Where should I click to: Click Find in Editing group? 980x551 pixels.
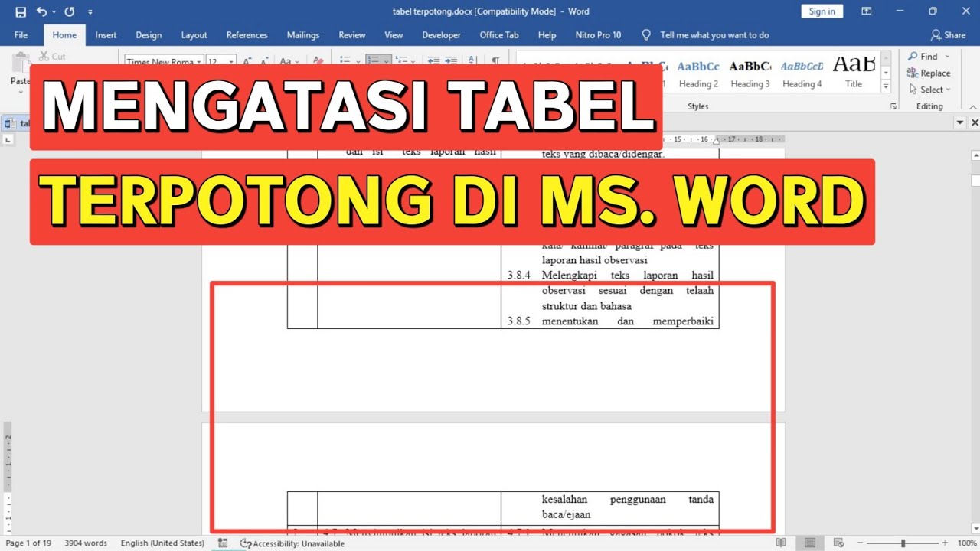click(922, 57)
